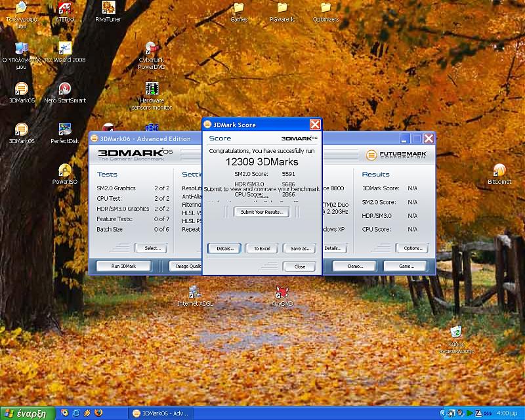The width and height of the screenshot is (525, 420).
Task: Close the 3DMark Score dialog
Action: [315, 125]
